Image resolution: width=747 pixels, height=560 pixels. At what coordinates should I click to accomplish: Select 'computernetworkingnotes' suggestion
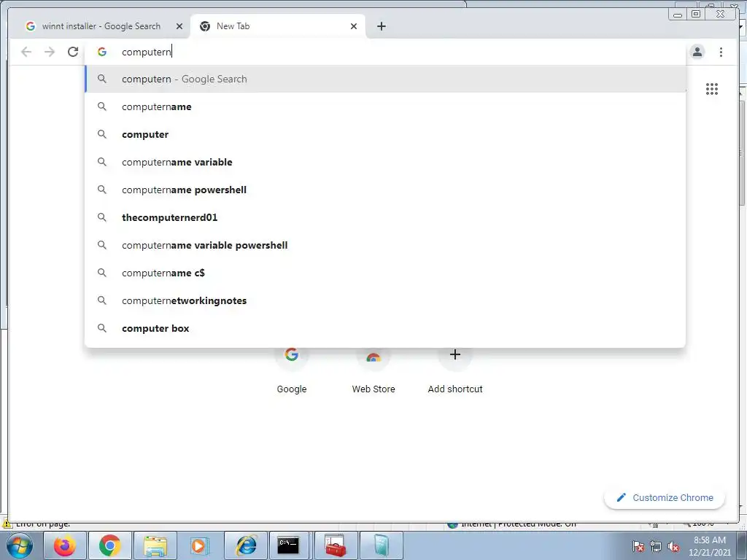(x=385, y=300)
